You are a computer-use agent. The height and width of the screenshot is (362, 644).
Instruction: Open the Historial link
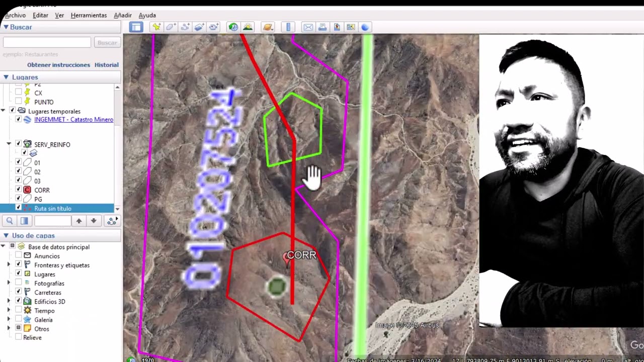pos(106,65)
